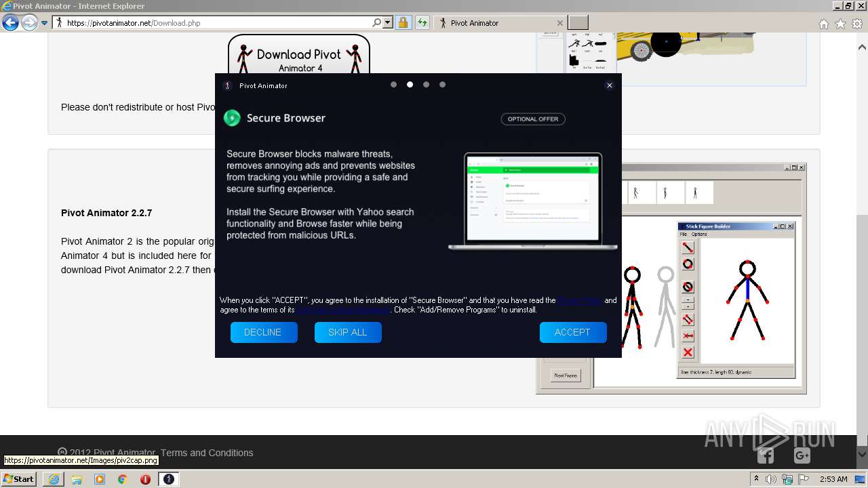Click the green Secure Browser logo
This screenshot has width=868, height=488.
click(x=232, y=118)
